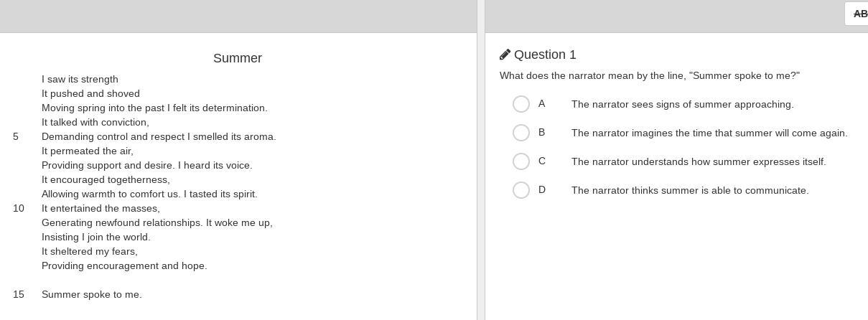This screenshot has width=868, height=320.
Task: Click the first poem line "I saw its strength"
Action: (80, 79)
